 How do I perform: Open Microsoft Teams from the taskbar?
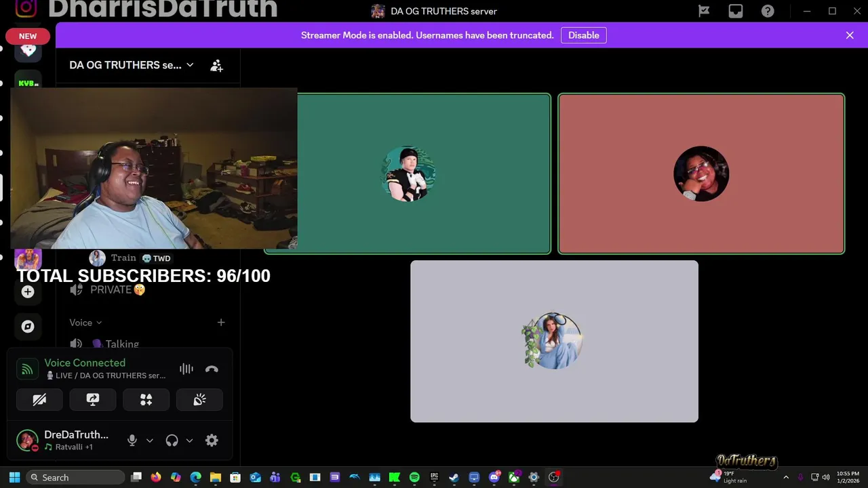(275, 477)
